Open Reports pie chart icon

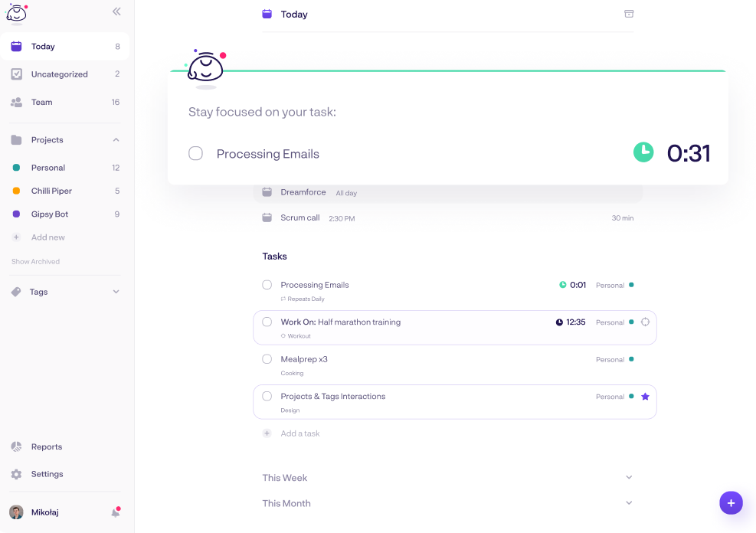16,446
